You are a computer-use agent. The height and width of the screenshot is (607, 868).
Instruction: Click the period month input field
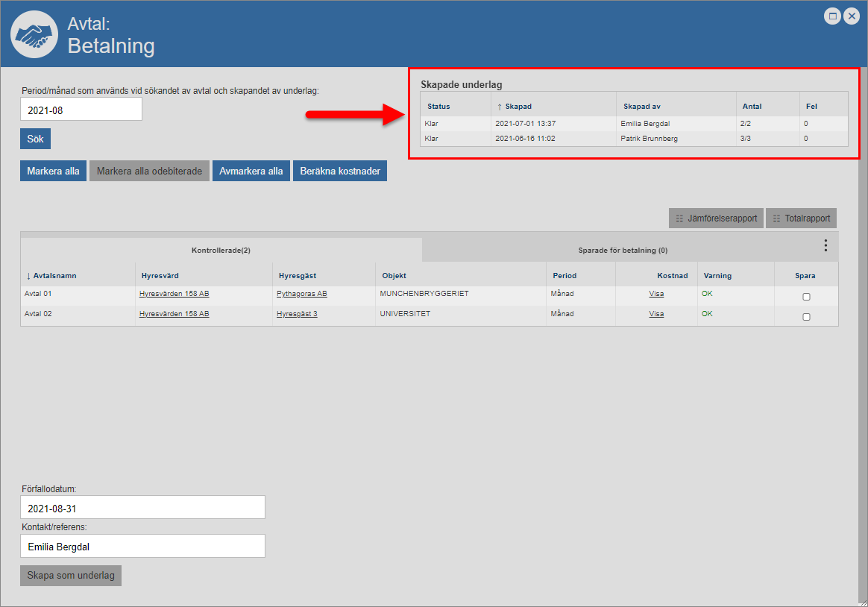pyautogui.click(x=81, y=110)
